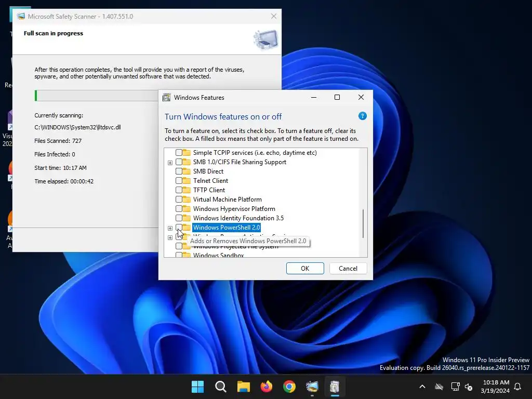Click folder icon beside Windows Identity Foundation 3.5
The width and height of the screenshot is (532, 399).
pyautogui.click(x=187, y=218)
